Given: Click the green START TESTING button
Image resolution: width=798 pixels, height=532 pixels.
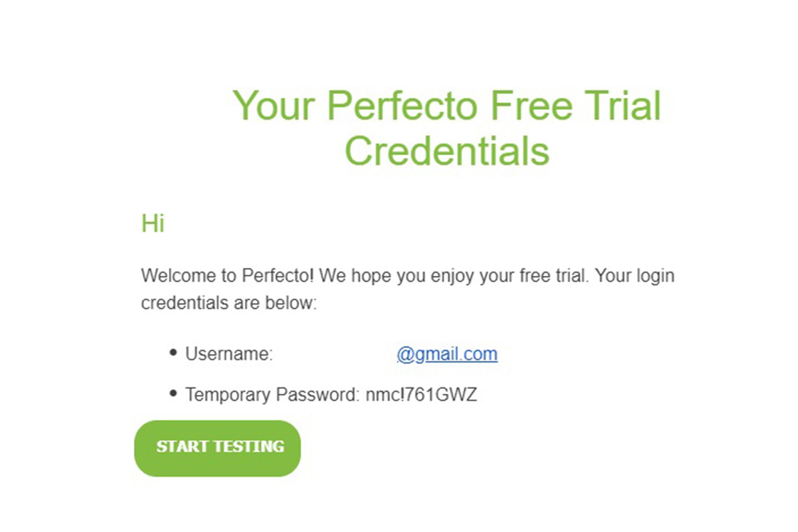Looking at the screenshot, I should (217, 448).
